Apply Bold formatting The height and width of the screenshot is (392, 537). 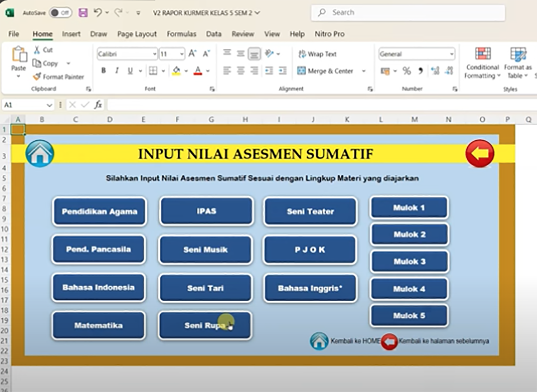tap(103, 71)
